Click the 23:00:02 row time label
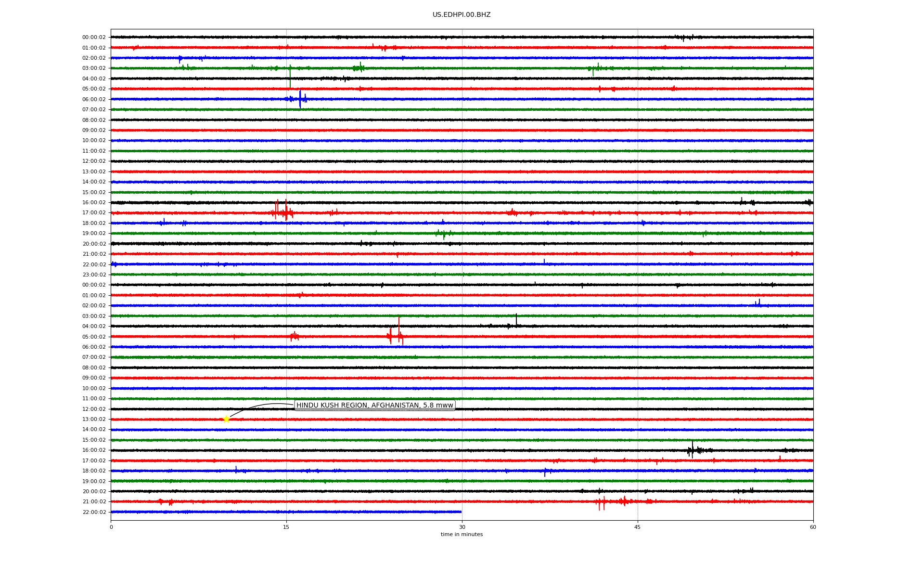Image resolution: width=924 pixels, height=578 pixels. tap(94, 275)
